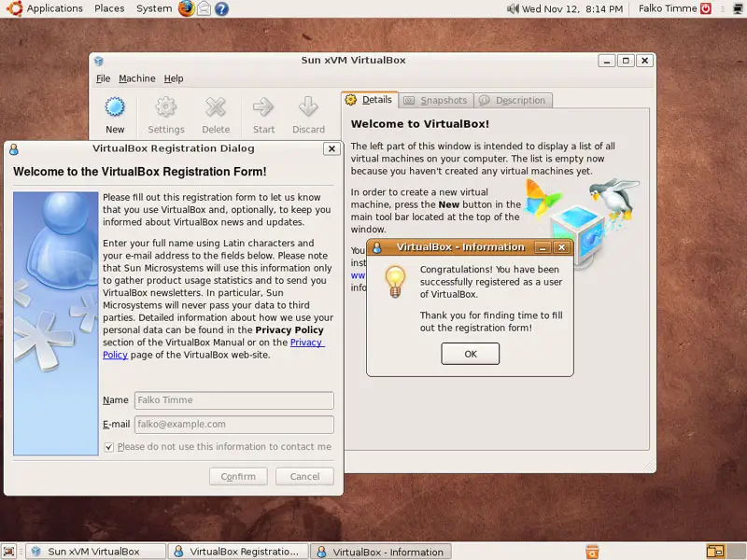Select VirtualBox Registration taskbar entry
Screen dimensions: 747x560
pyautogui.click(x=238, y=552)
